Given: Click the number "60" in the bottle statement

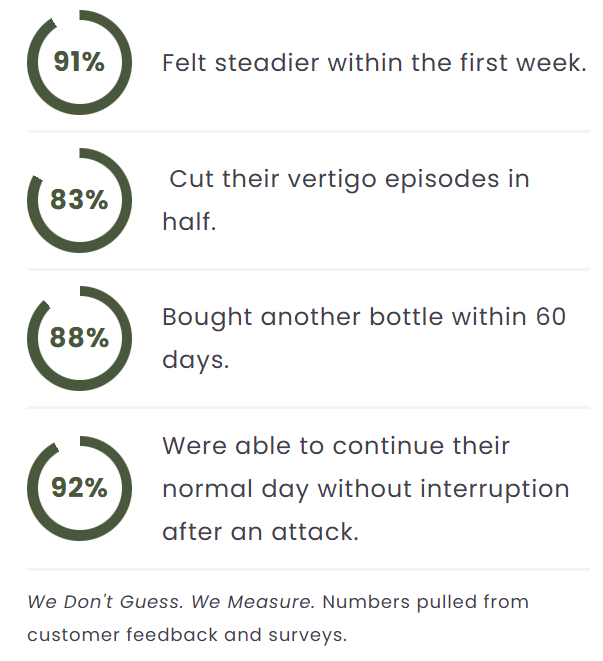Looking at the screenshot, I should coord(549,317).
